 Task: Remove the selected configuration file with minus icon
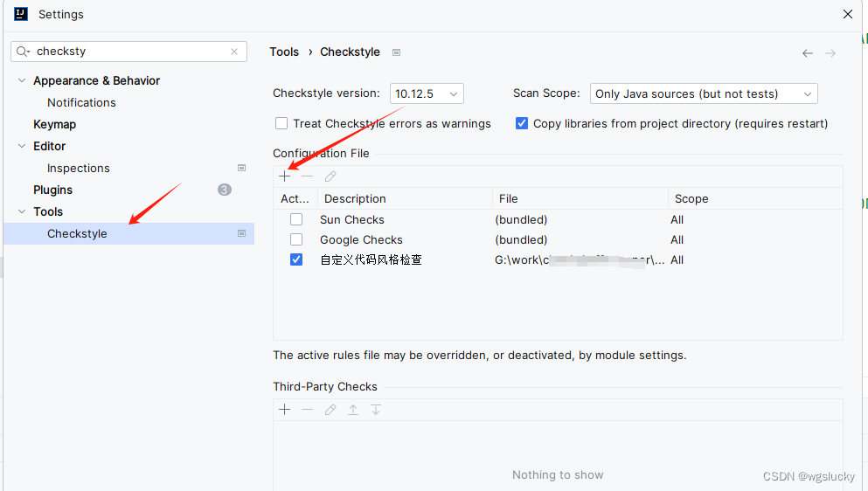(x=307, y=176)
